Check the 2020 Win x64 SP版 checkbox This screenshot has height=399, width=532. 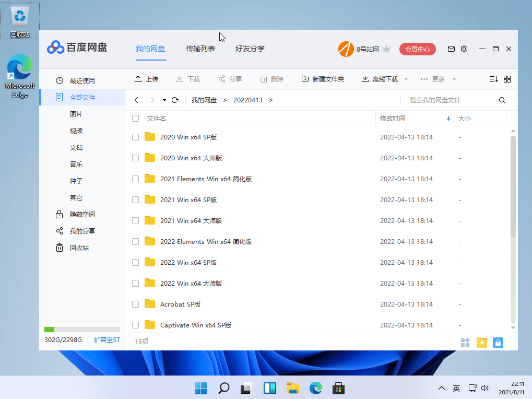coord(135,137)
